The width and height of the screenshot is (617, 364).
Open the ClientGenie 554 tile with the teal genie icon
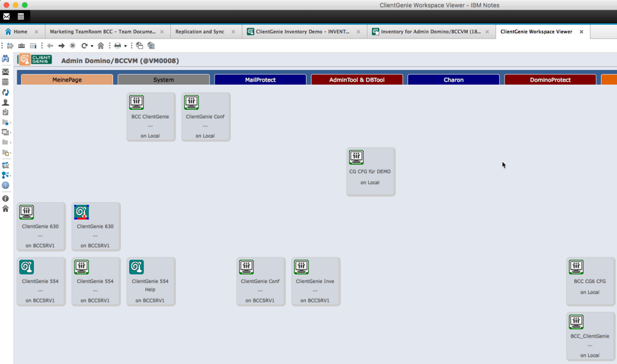tap(41, 281)
